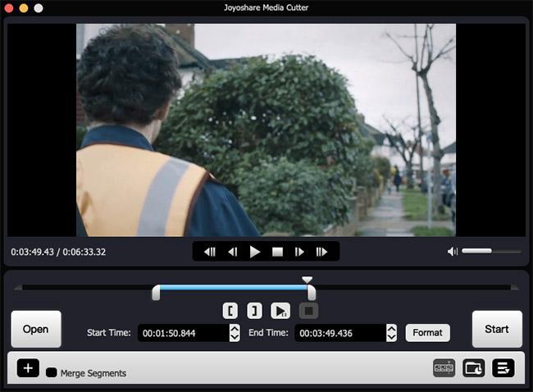This screenshot has height=392, width=533.
Task: Click the right trim handle on timeline
Action: click(x=312, y=293)
